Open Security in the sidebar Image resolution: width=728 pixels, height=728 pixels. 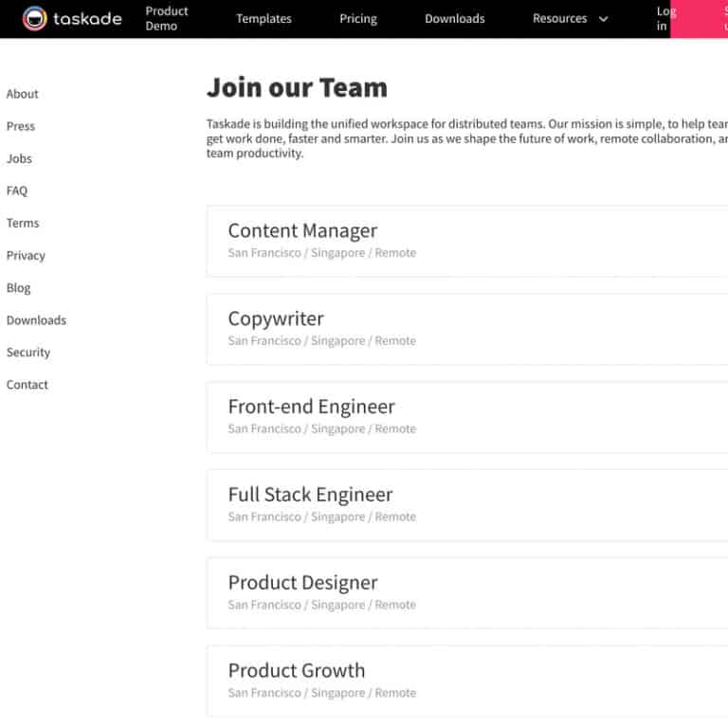tap(28, 352)
